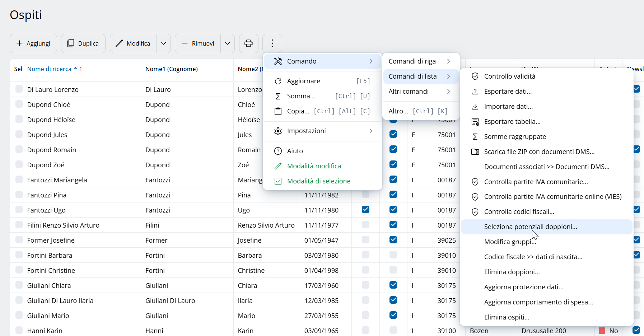Screen dimensions: 644x336
Task: Choose Elimina doppioni menu entry
Action: (546, 272)
